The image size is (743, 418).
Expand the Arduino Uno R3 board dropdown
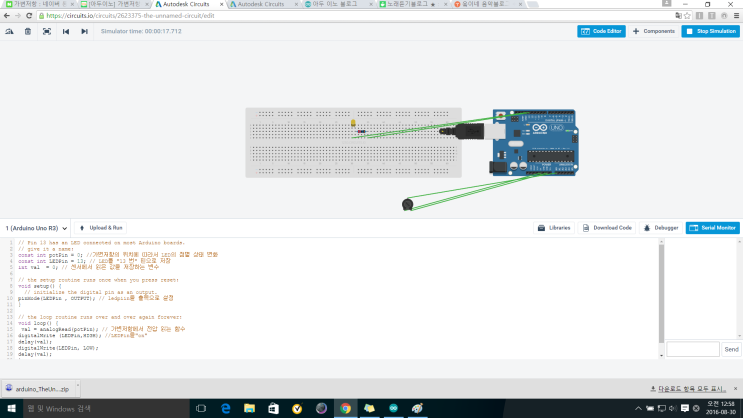36,228
